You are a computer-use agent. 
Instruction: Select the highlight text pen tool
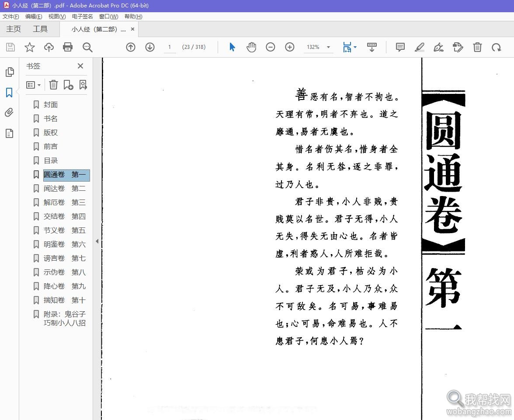[x=420, y=47]
